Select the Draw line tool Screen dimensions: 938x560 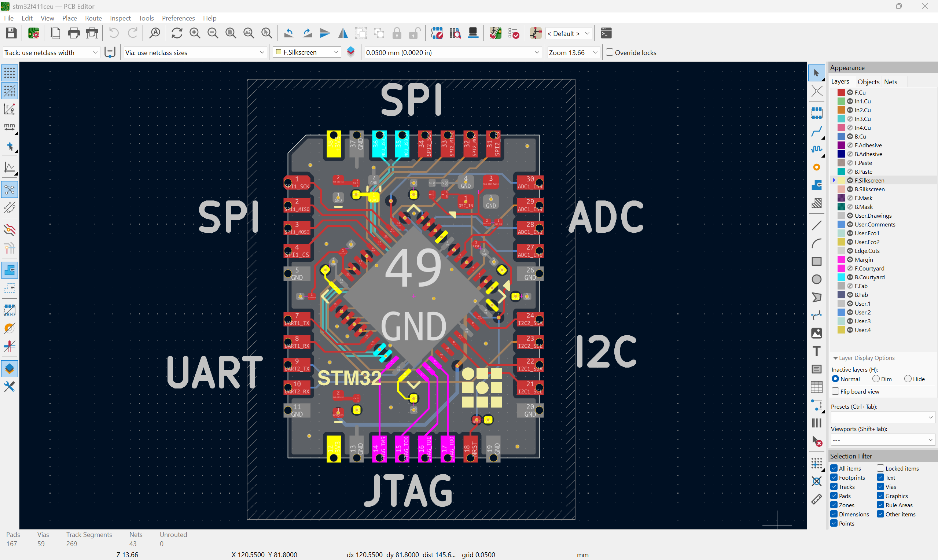817,225
